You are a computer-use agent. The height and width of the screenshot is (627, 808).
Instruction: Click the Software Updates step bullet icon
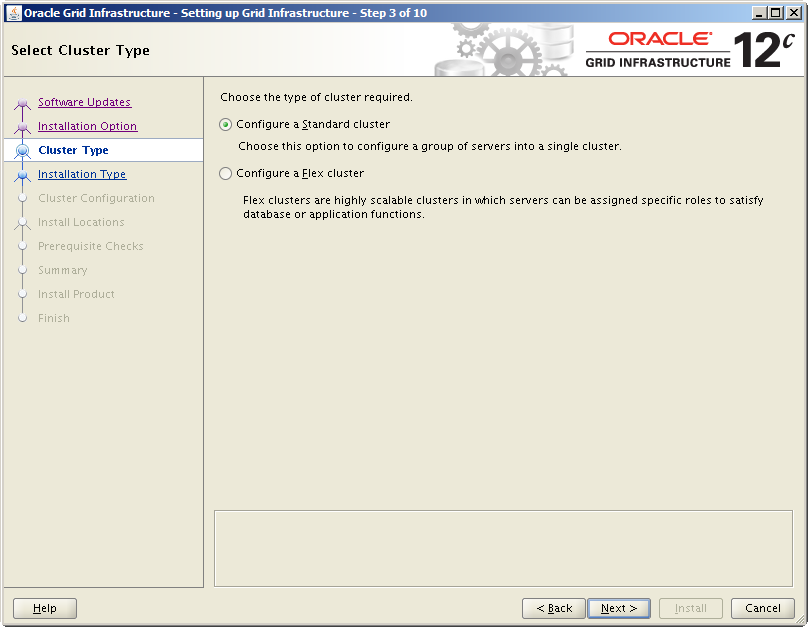(x=23, y=103)
